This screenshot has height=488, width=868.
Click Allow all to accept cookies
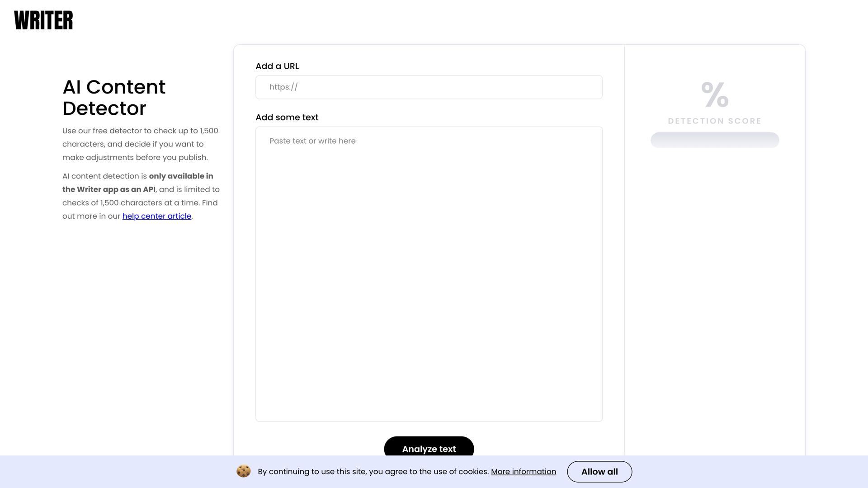(x=599, y=471)
